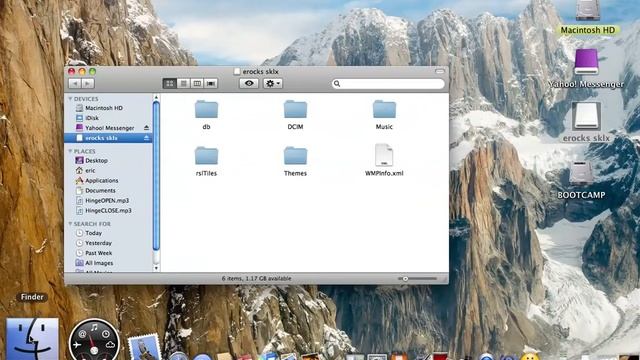The image size is (640, 360).
Task: Click the window title proxy icon
Action: [x=237, y=71]
